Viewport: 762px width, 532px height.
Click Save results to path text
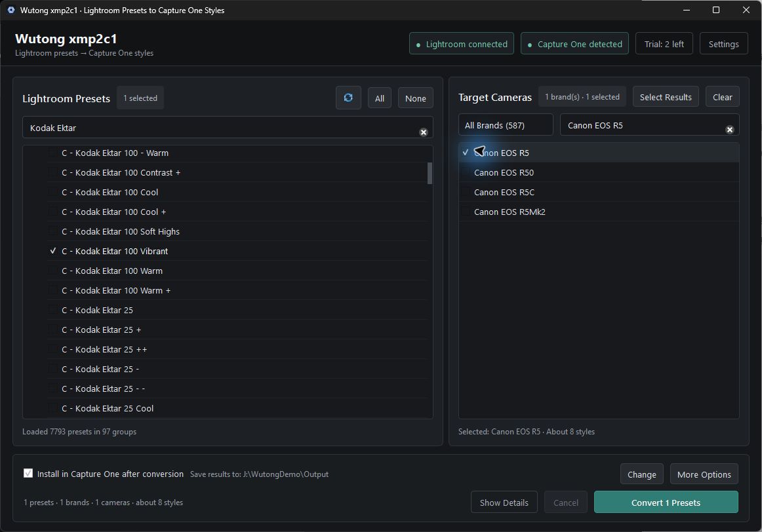[x=259, y=474]
